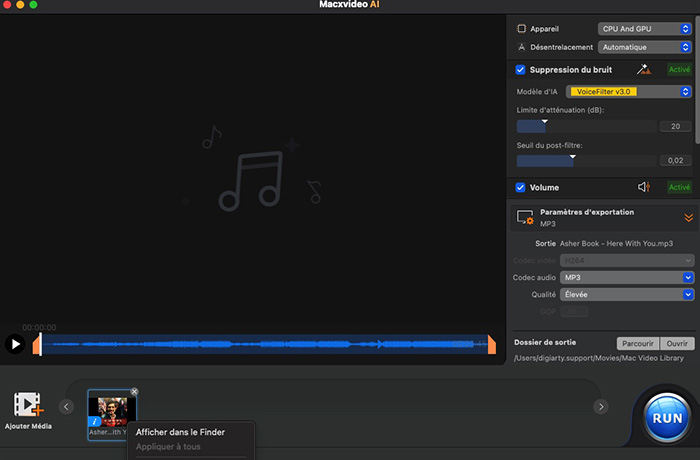Open info badge on the media thumbnail

pyautogui.click(x=94, y=422)
